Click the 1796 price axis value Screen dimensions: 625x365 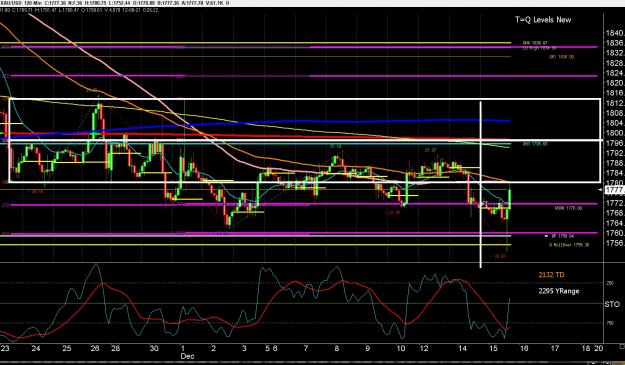pyautogui.click(x=615, y=143)
